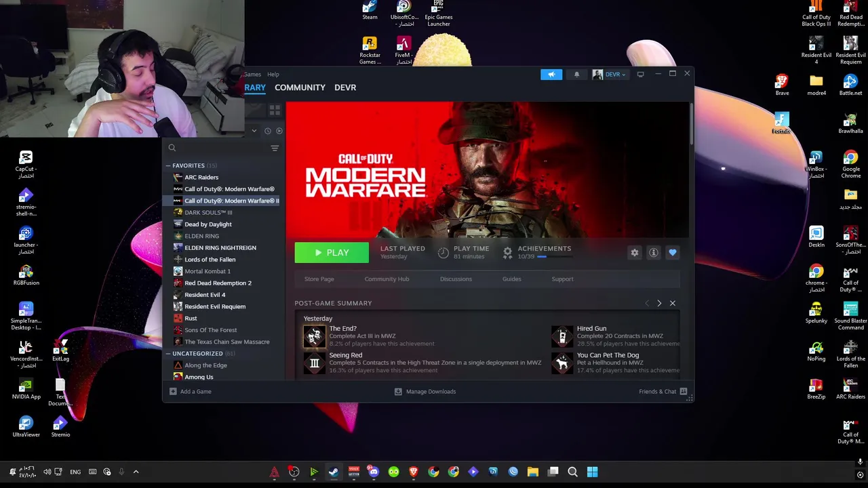Open the COMMUNITY tab
The width and height of the screenshot is (868, 488).
[x=300, y=87]
